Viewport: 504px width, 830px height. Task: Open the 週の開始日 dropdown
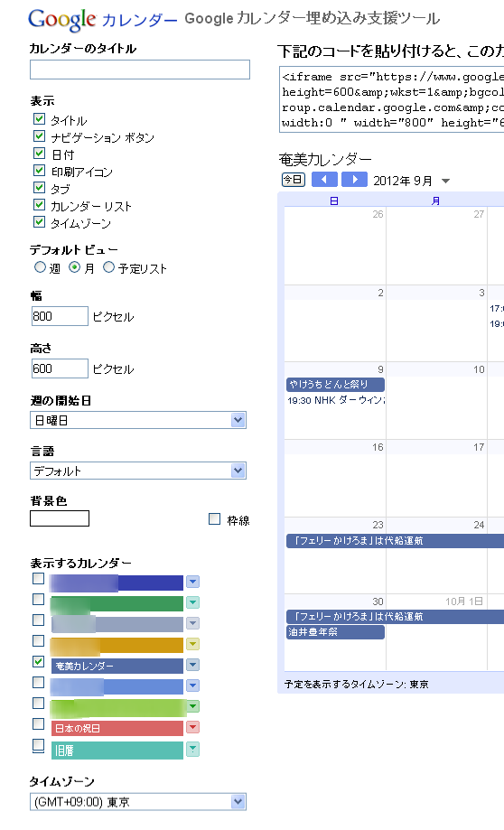tap(138, 420)
